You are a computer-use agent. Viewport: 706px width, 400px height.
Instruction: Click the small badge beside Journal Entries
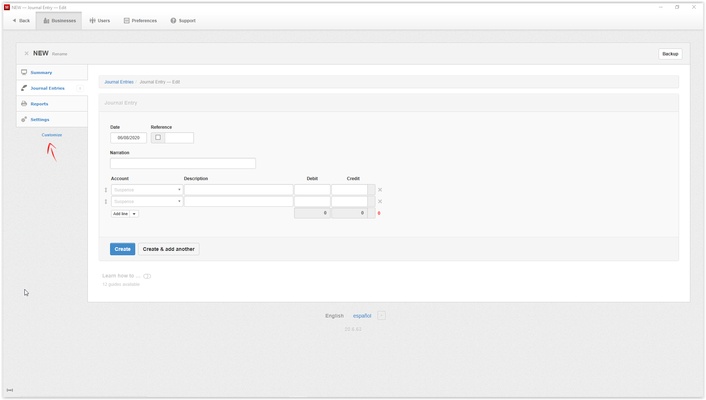[x=80, y=88]
